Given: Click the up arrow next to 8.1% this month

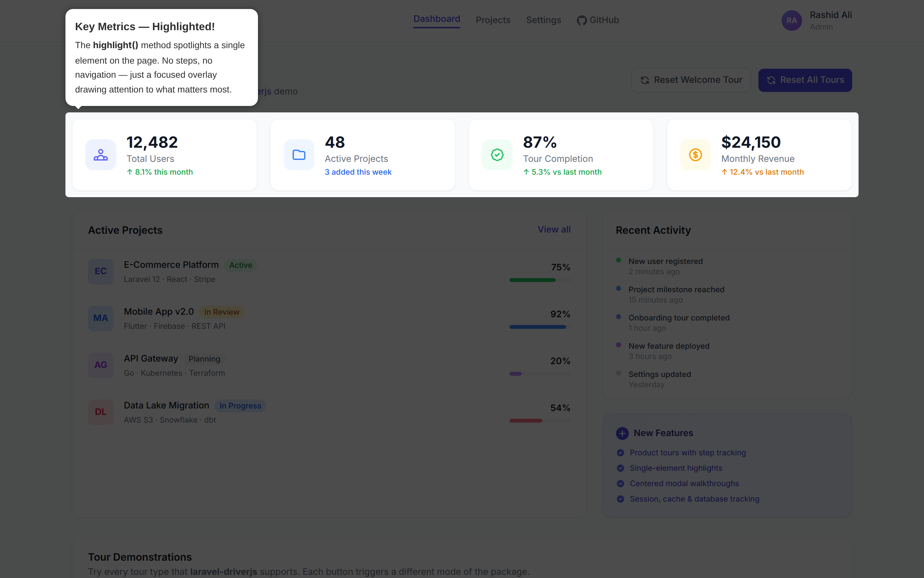Looking at the screenshot, I should 130,172.
